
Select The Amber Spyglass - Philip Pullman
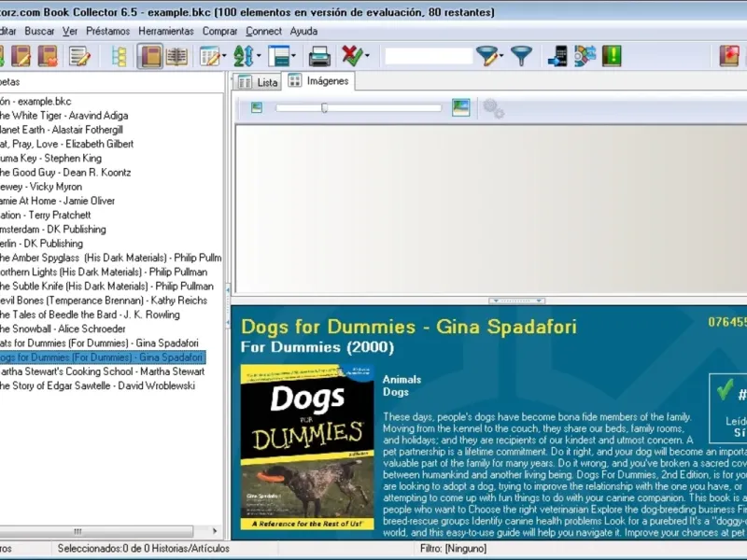point(110,259)
